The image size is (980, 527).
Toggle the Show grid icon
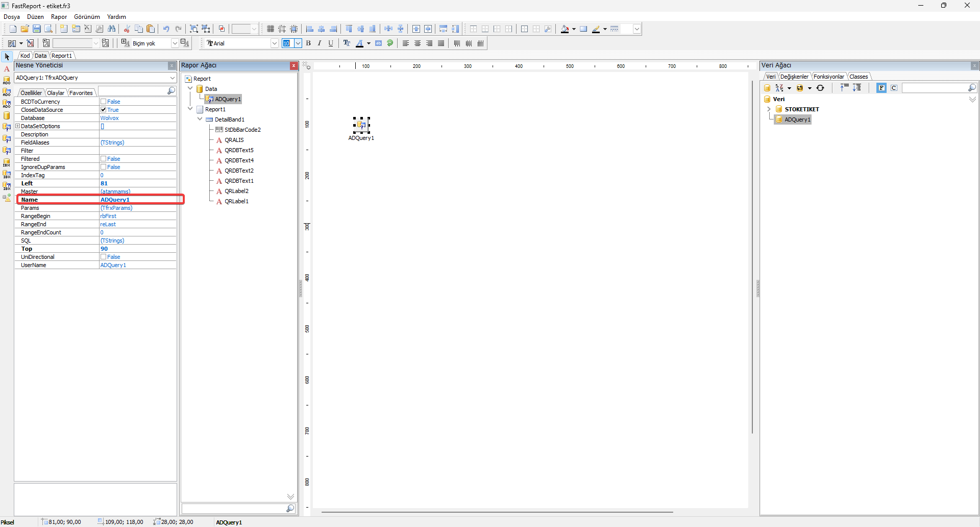[270, 29]
